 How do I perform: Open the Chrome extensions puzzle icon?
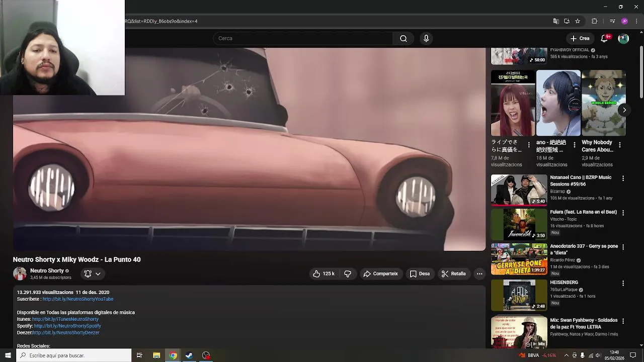[594, 21]
